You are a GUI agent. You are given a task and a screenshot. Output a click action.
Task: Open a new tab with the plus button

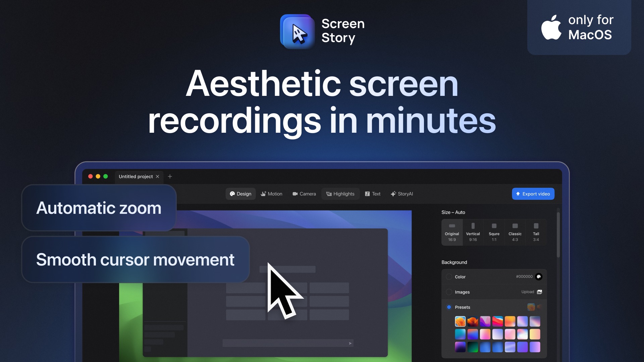tap(170, 176)
